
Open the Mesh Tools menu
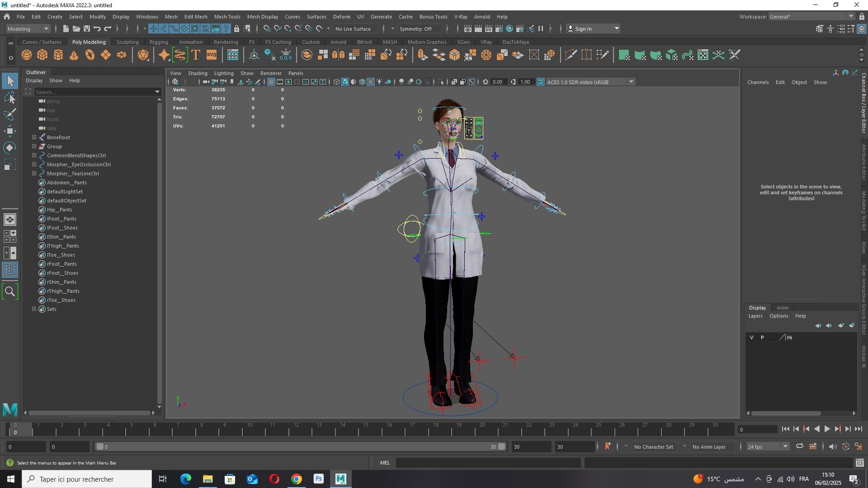click(227, 17)
